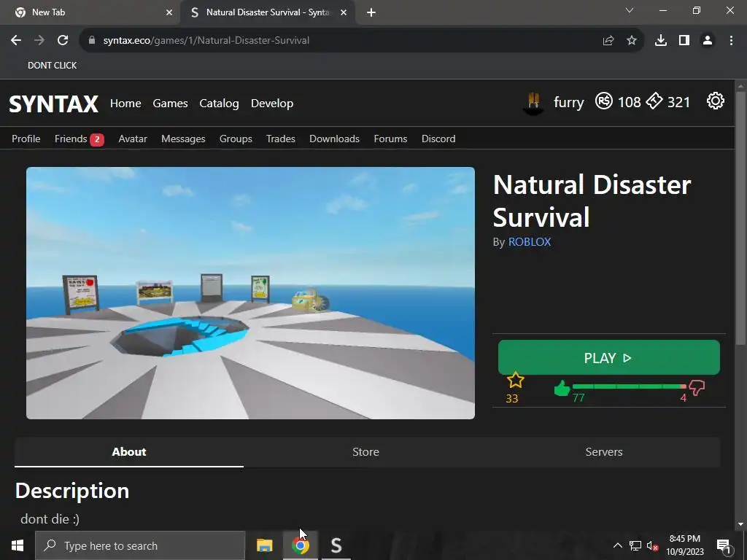The image size is (747, 560).
Task: Reload the page
Action: click(x=63, y=41)
